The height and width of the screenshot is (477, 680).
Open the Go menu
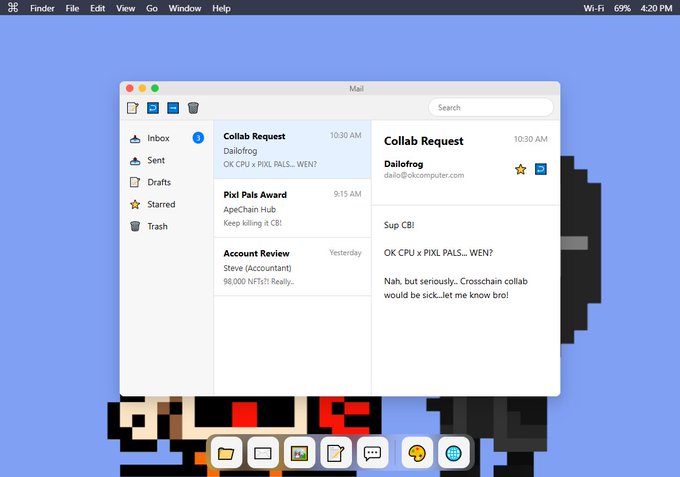coord(152,8)
